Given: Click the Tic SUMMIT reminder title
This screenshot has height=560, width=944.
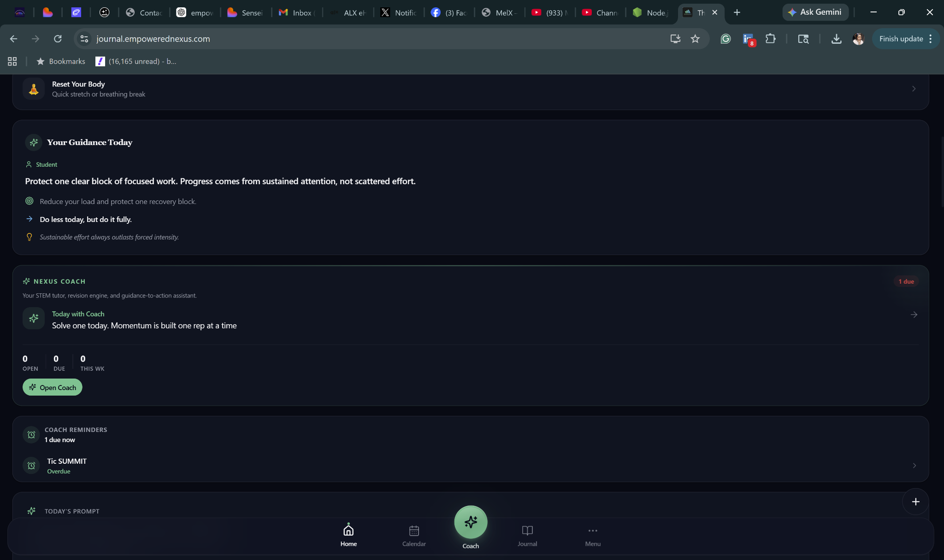Looking at the screenshot, I should click(x=67, y=461).
